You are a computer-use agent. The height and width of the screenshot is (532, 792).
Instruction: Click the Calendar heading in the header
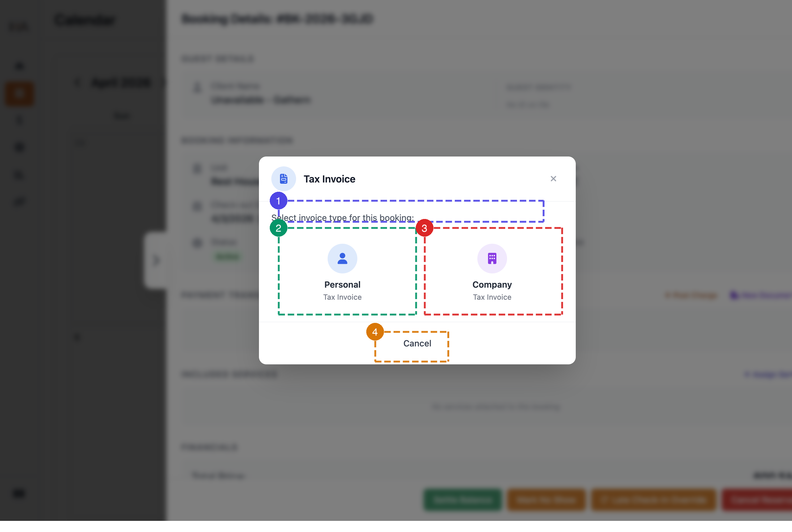point(85,19)
